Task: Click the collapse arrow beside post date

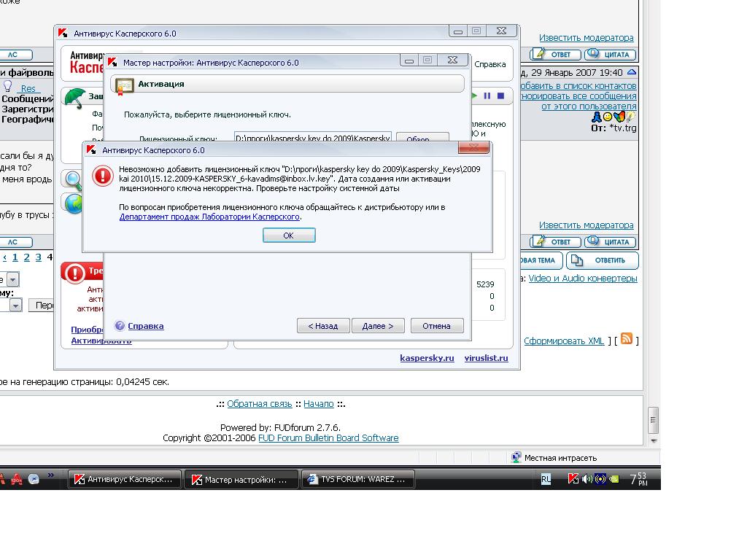Action: [632, 72]
